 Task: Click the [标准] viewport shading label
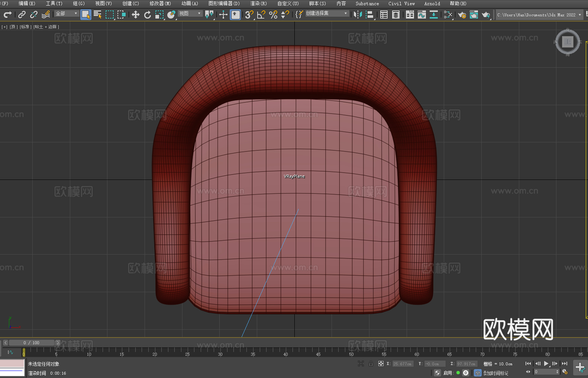[x=26, y=27]
